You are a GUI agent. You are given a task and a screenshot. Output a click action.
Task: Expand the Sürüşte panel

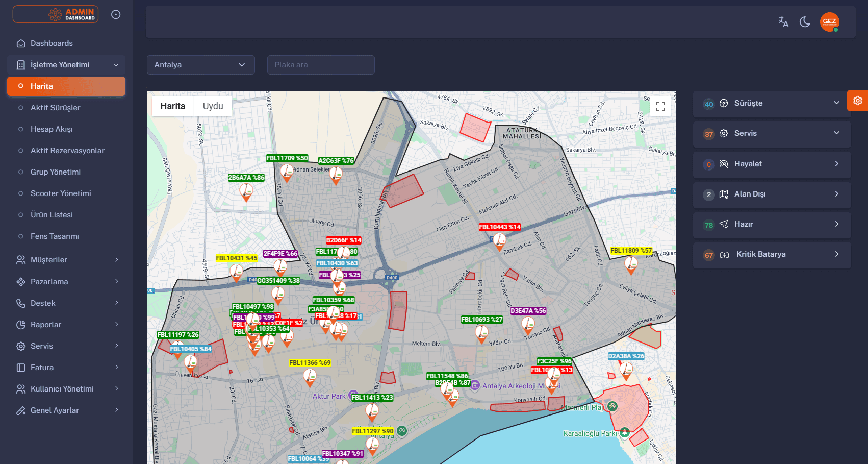[772, 103]
